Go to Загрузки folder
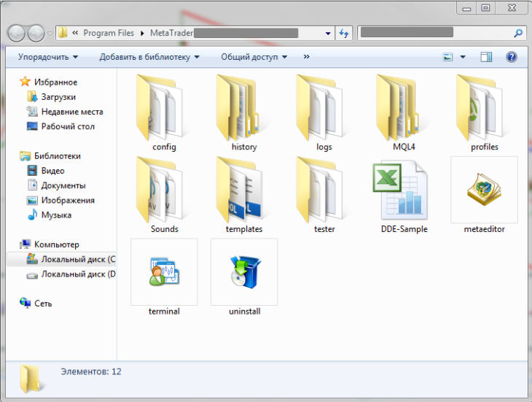Screen dimensions: 532x402 tap(51, 97)
